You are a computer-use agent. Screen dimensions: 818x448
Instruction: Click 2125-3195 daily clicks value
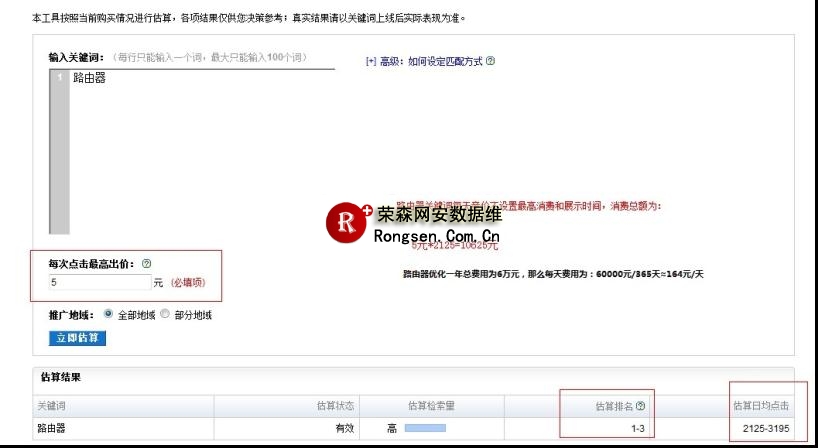[x=766, y=428]
